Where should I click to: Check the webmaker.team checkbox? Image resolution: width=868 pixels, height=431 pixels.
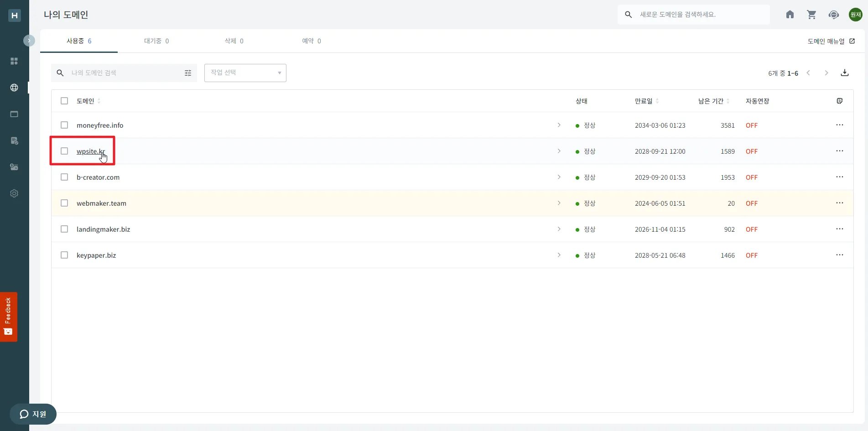tap(64, 203)
